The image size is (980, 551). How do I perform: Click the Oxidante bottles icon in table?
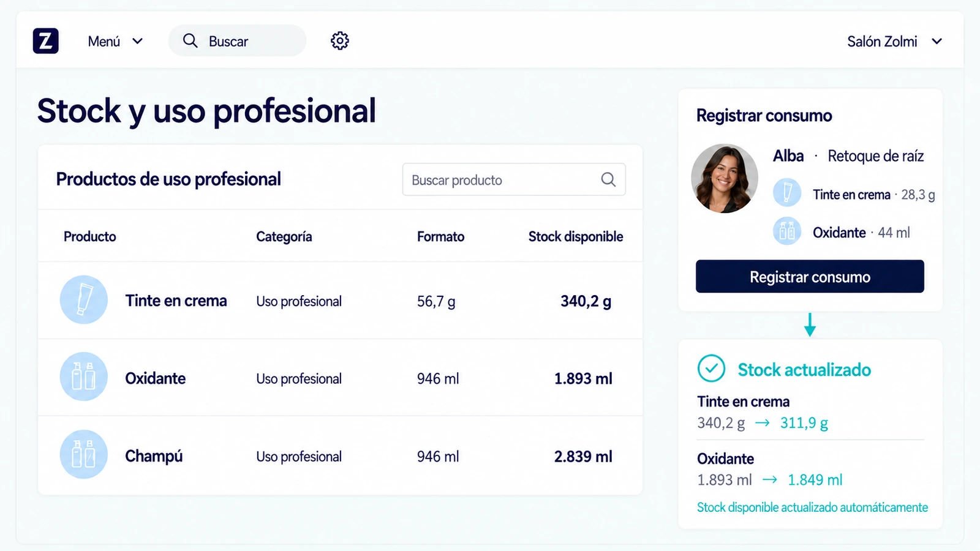[x=84, y=377]
